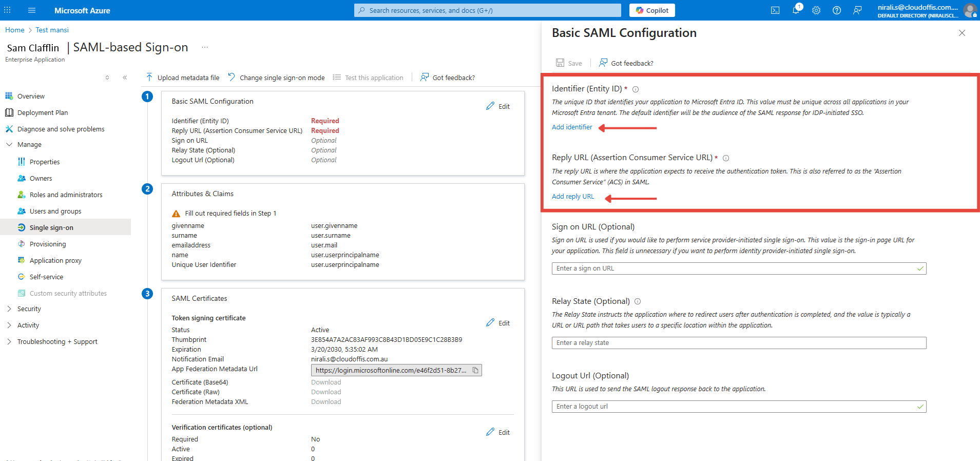Open the portal hamburger menu
This screenshot has width=980, height=461.
(x=32, y=10)
